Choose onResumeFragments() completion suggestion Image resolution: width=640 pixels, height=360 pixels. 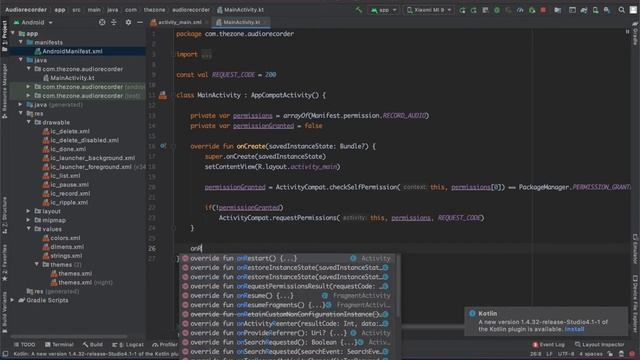coord(287,305)
